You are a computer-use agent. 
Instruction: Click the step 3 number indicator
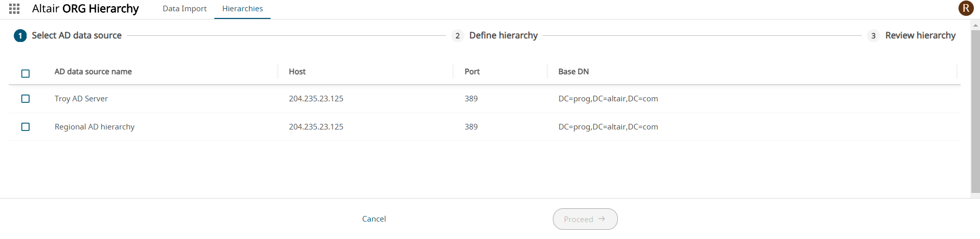coord(873,36)
